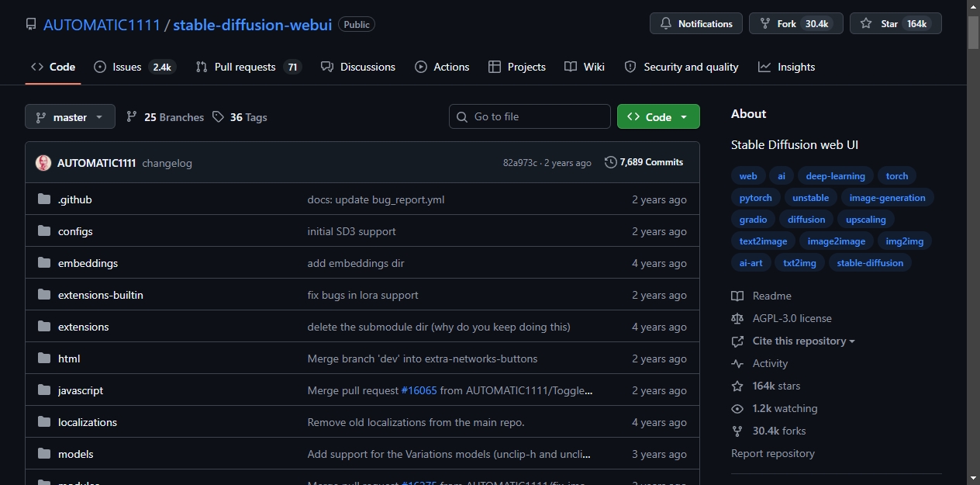Click the Notifications bell button
Viewport: 980px width, 485px height.
(x=695, y=24)
